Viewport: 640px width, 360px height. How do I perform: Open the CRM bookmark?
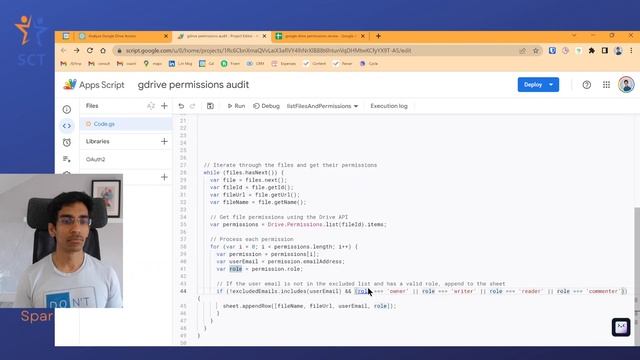point(256,64)
